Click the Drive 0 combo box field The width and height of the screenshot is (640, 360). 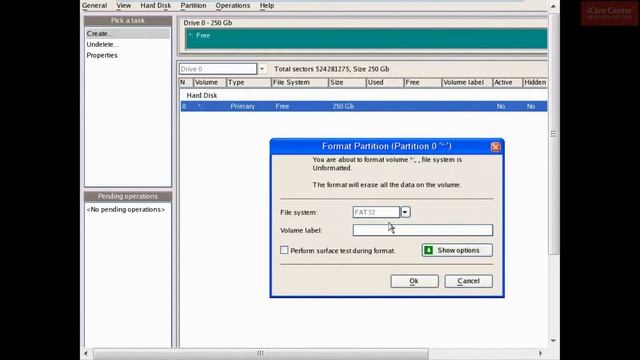218,69
